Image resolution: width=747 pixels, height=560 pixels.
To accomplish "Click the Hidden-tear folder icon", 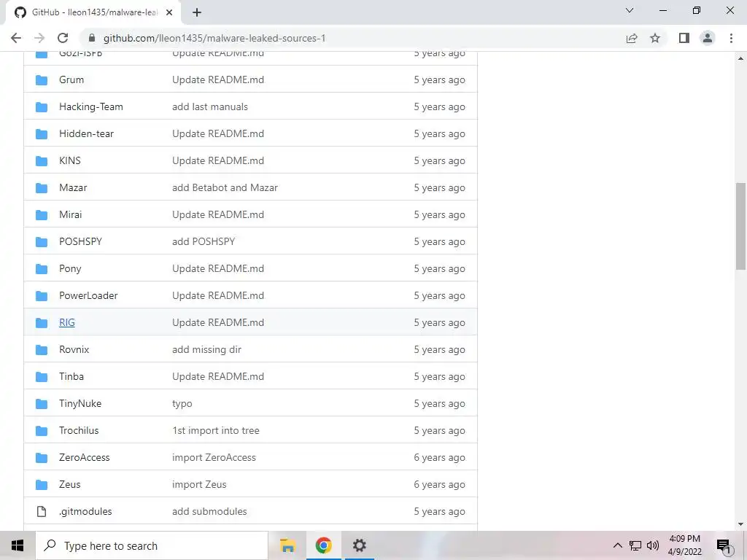I will [x=42, y=134].
